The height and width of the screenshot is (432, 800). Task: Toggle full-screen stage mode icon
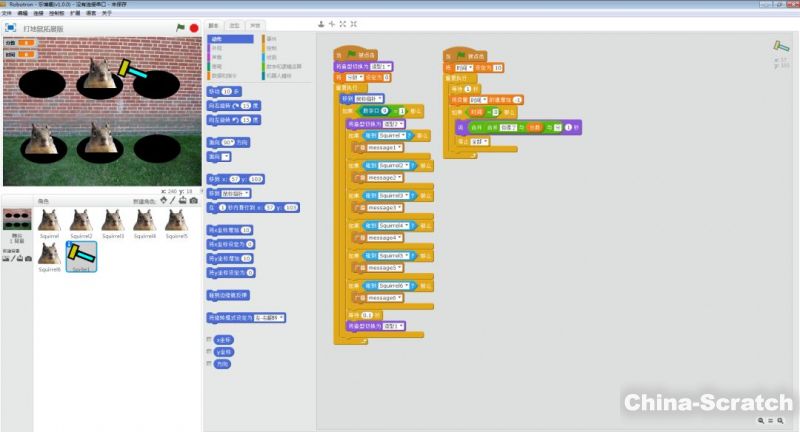[x=11, y=28]
